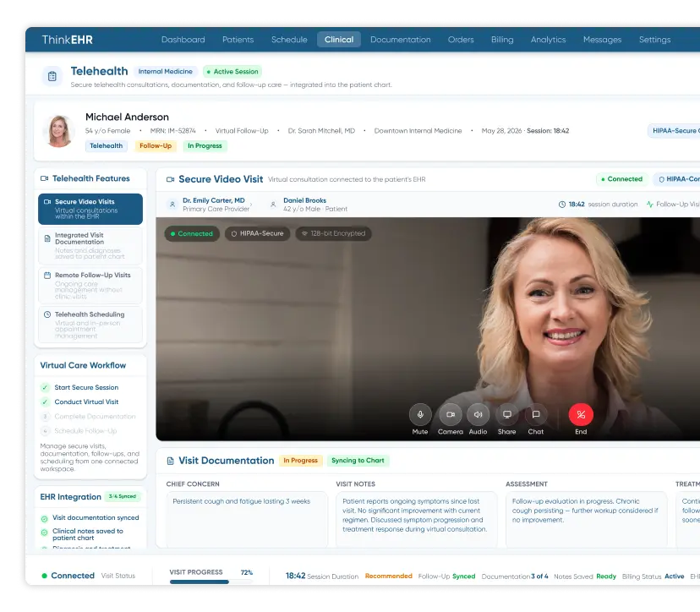Click the patient's Telehealth tag
The image size is (700, 612).
pos(107,146)
